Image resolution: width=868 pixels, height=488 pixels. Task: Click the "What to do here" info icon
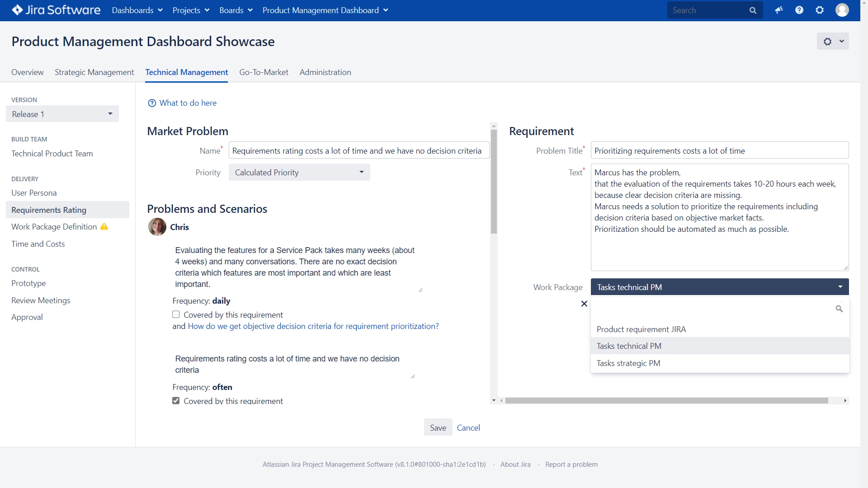[151, 103]
